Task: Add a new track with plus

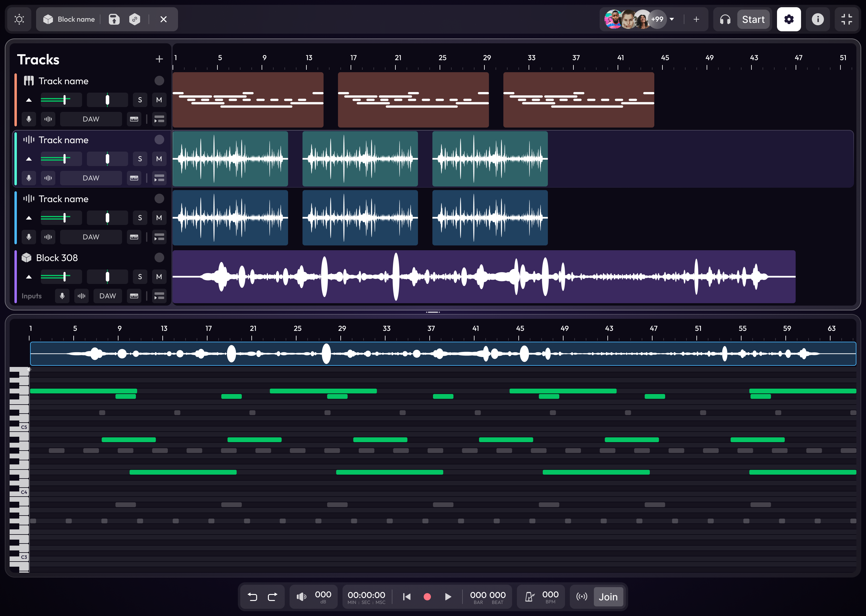Action: click(x=159, y=59)
